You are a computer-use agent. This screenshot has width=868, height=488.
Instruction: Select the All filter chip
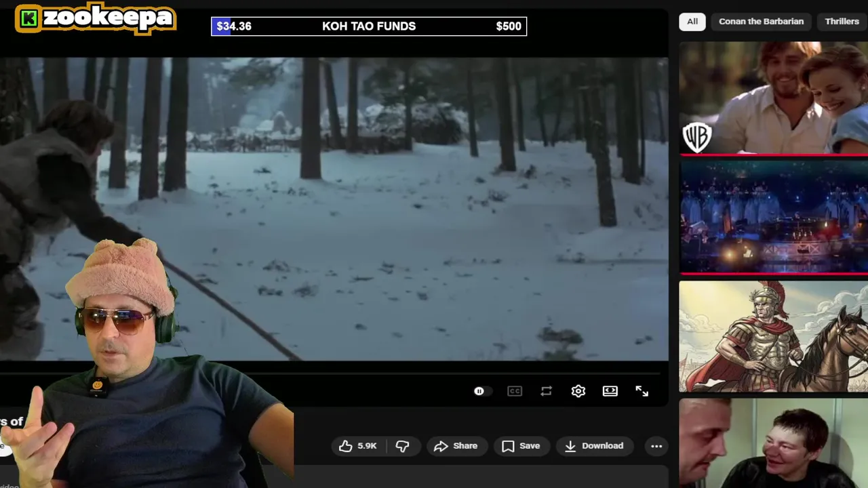click(692, 22)
